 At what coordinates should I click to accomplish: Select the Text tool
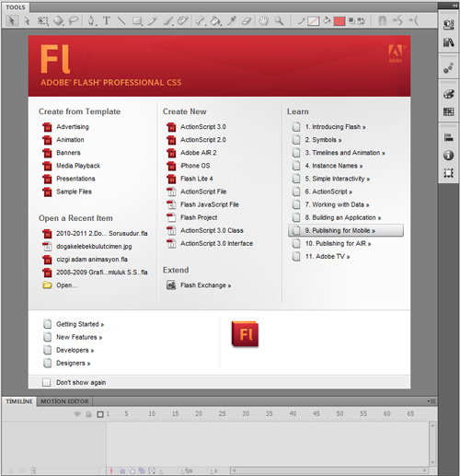pos(107,21)
